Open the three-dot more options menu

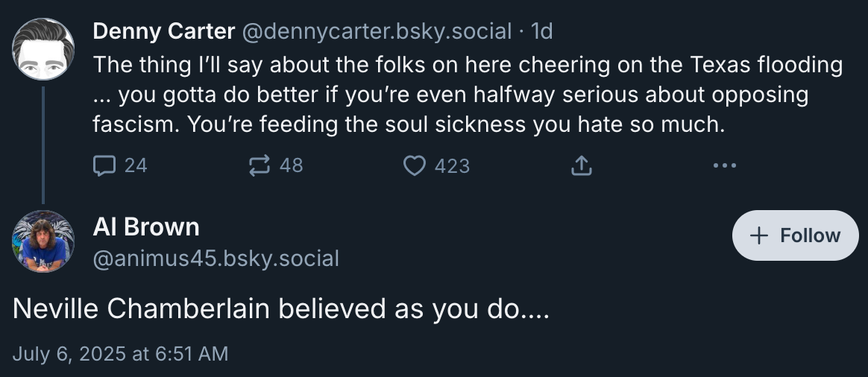pos(724,165)
